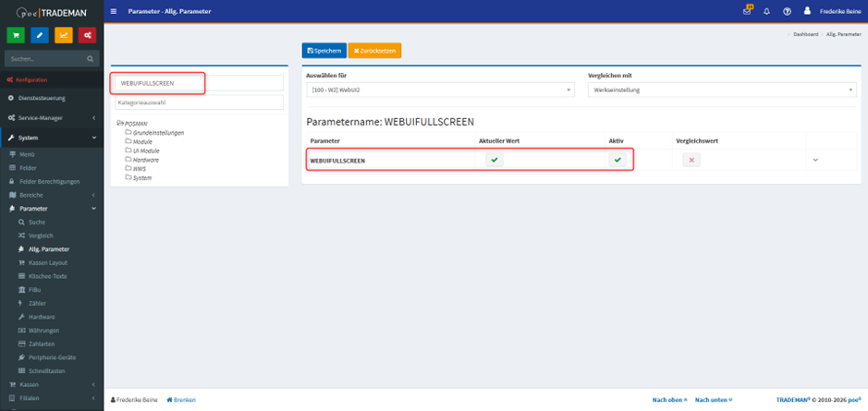Open Peripherie-Geräte submenu item
Viewport: 868px width, 411px height.
point(52,357)
